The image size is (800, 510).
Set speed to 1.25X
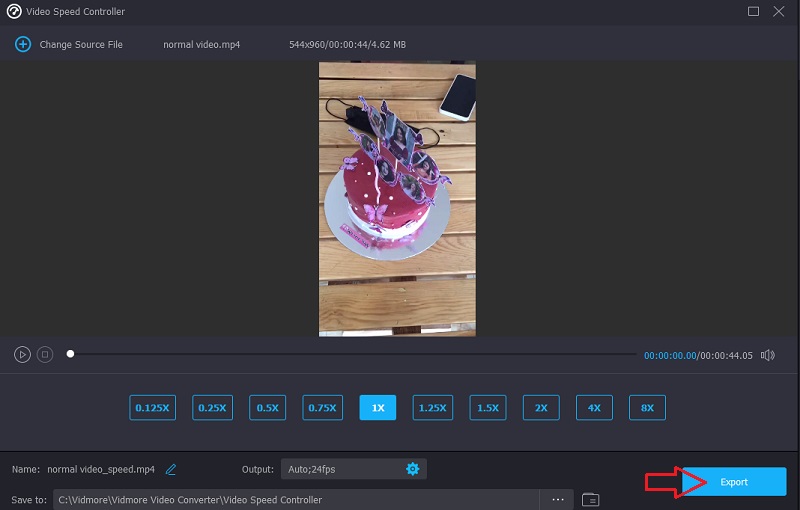pyautogui.click(x=432, y=408)
